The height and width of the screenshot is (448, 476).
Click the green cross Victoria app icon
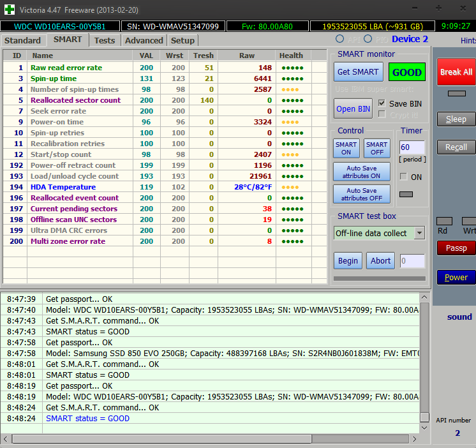pos(10,10)
